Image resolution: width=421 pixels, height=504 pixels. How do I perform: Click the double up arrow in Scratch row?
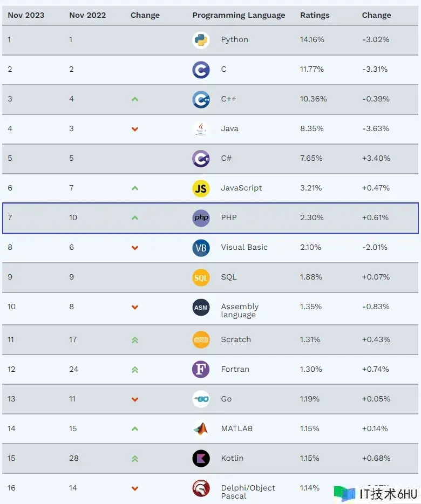[135, 340]
